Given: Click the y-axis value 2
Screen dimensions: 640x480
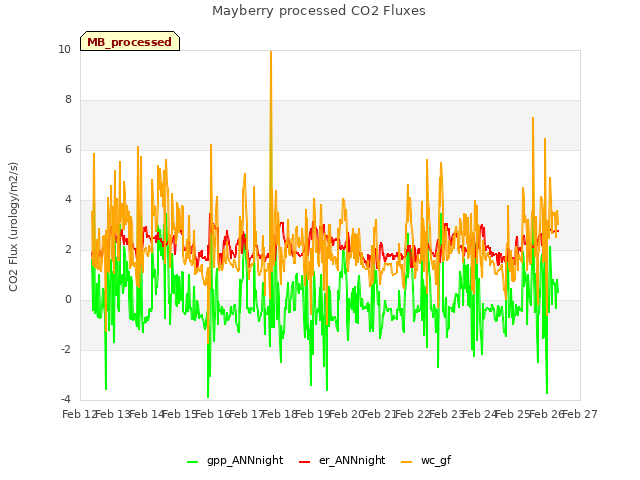Looking at the screenshot, I should [68, 249].
